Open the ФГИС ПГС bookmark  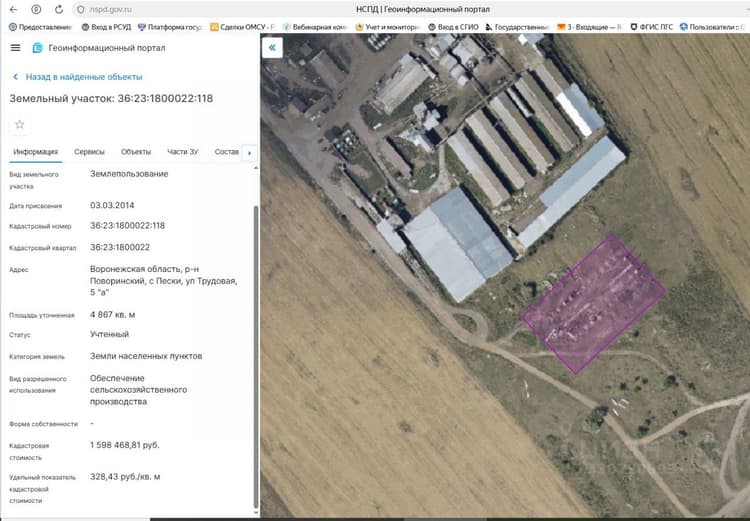(651, 27)
